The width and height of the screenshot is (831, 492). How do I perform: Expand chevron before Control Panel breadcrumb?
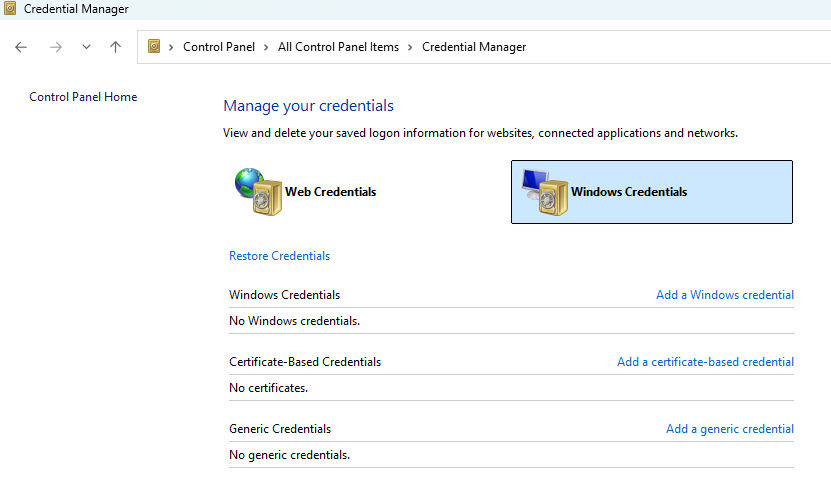(x=171, y=47)
